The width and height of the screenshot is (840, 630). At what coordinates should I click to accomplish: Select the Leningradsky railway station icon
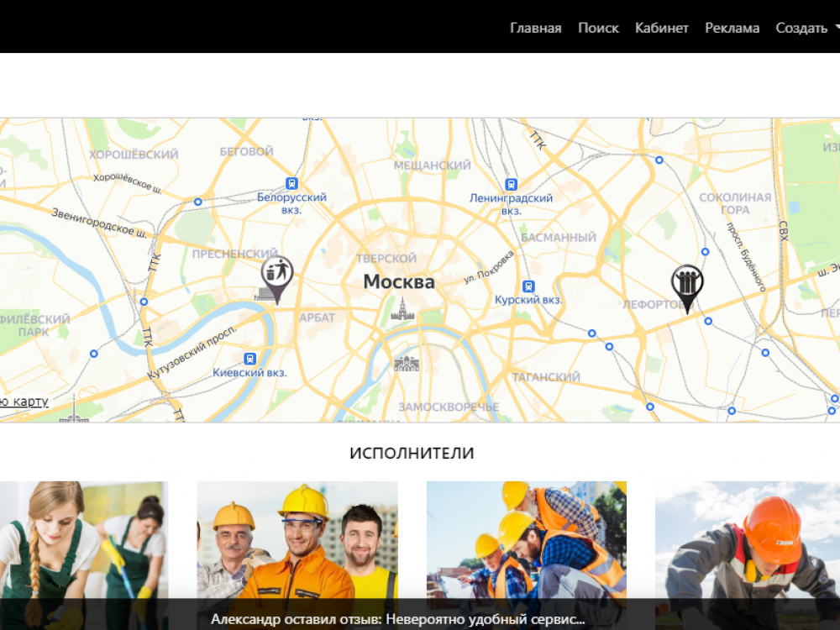[x=511, y=184]
